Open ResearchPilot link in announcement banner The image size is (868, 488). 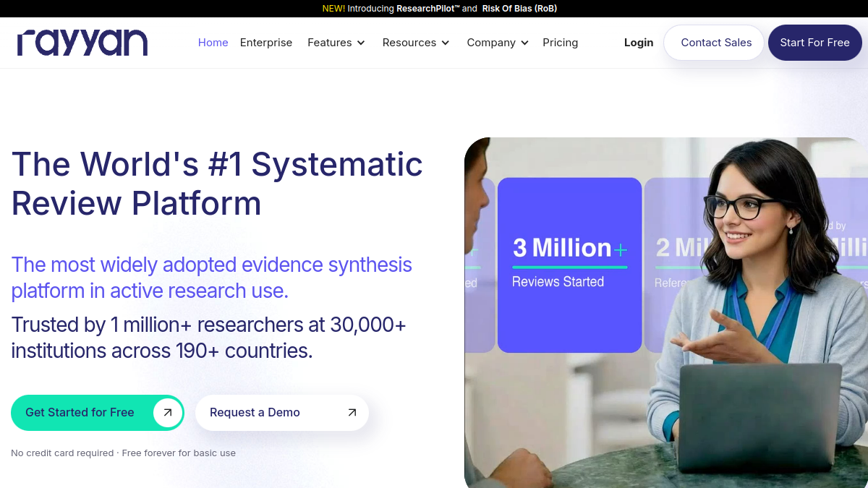pos(428,9)
